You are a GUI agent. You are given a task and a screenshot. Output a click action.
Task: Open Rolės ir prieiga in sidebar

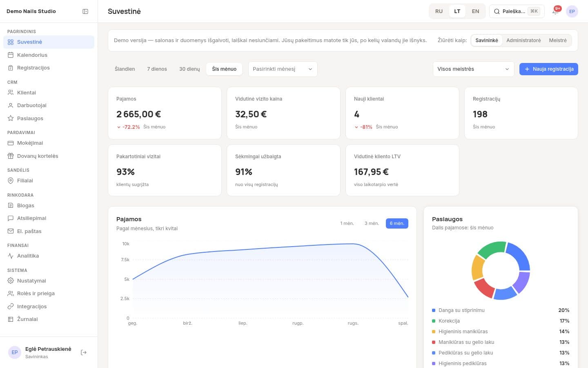point(49,294)
